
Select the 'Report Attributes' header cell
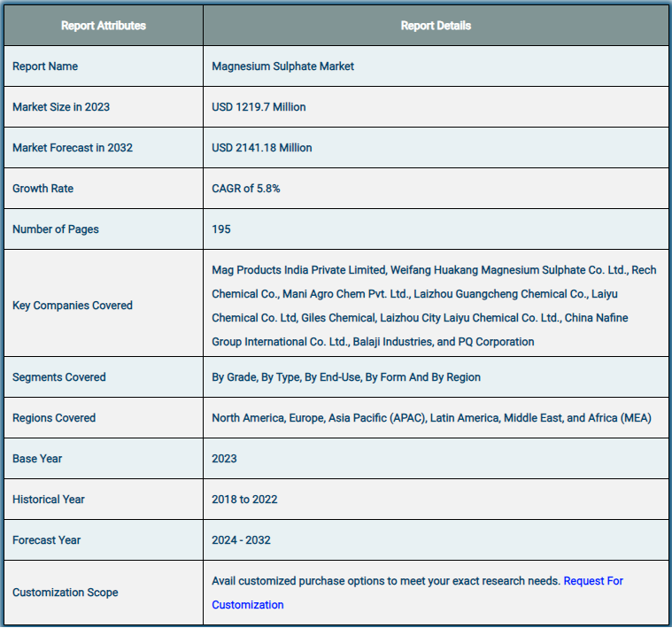pos(104,26)
